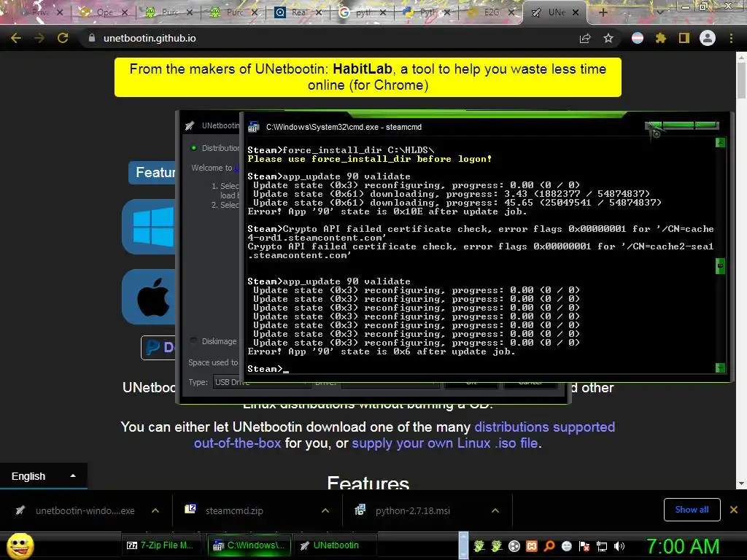Toggle the browser side panel icon
747x560 pixels.
click(684, 38)
